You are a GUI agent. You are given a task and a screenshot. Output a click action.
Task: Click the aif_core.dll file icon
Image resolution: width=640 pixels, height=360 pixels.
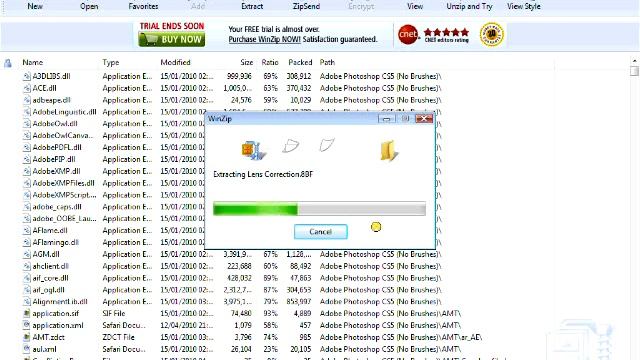(27, 278)
